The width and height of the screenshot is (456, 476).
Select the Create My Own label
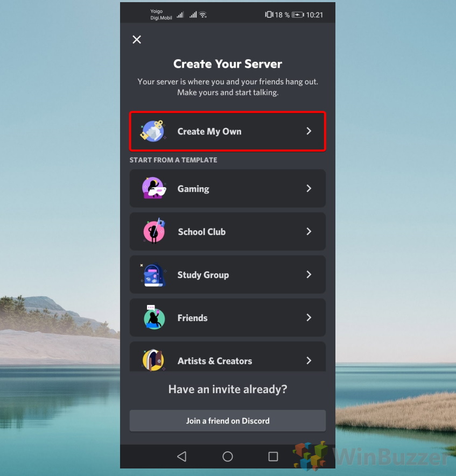209,131
